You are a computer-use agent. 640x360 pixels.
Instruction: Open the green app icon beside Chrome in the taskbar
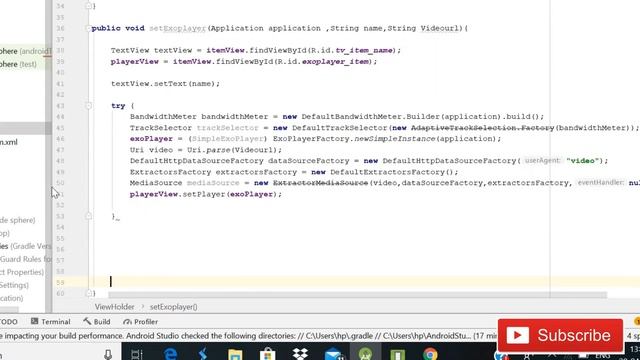coord(398,354)
